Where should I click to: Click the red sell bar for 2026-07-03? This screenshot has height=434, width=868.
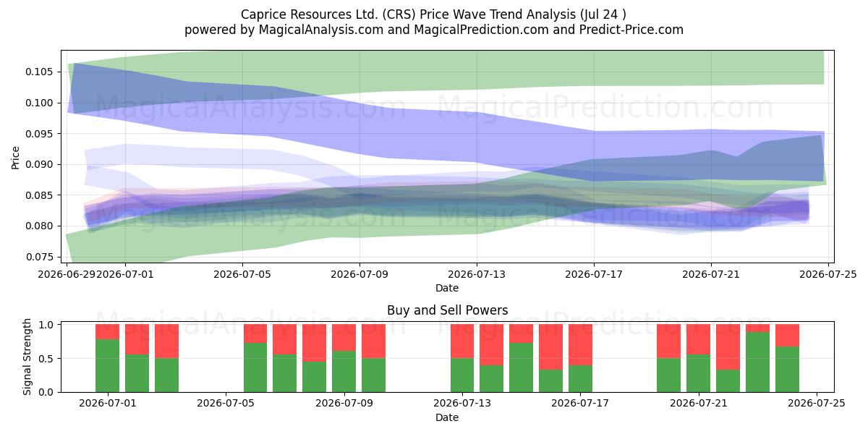166,341
